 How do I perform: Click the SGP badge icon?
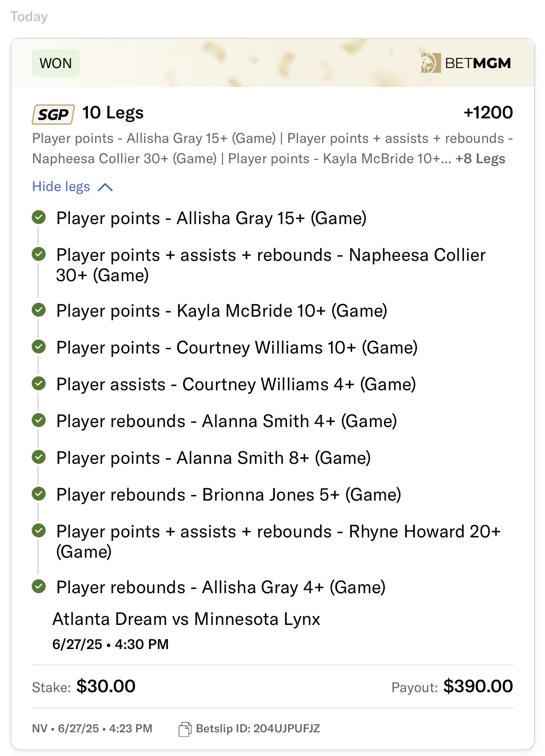[x=53, y=114]
